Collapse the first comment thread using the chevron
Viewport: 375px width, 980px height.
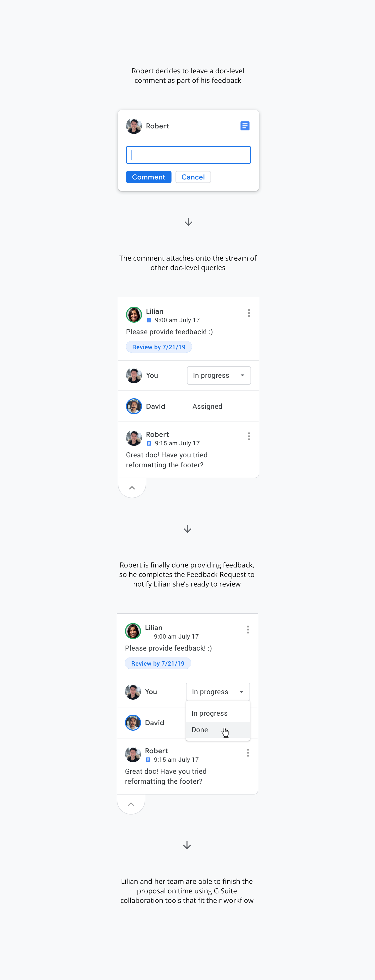[x=132, y=488]
